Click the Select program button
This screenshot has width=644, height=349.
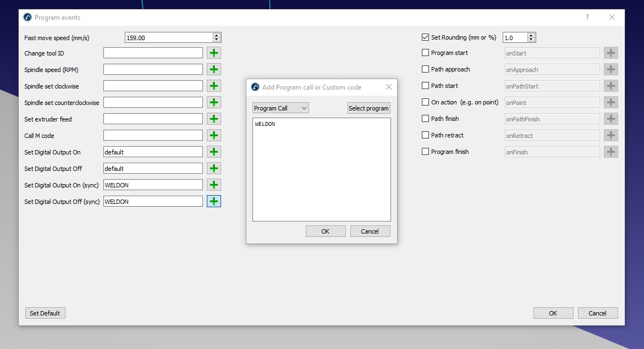tap(369, 108)
